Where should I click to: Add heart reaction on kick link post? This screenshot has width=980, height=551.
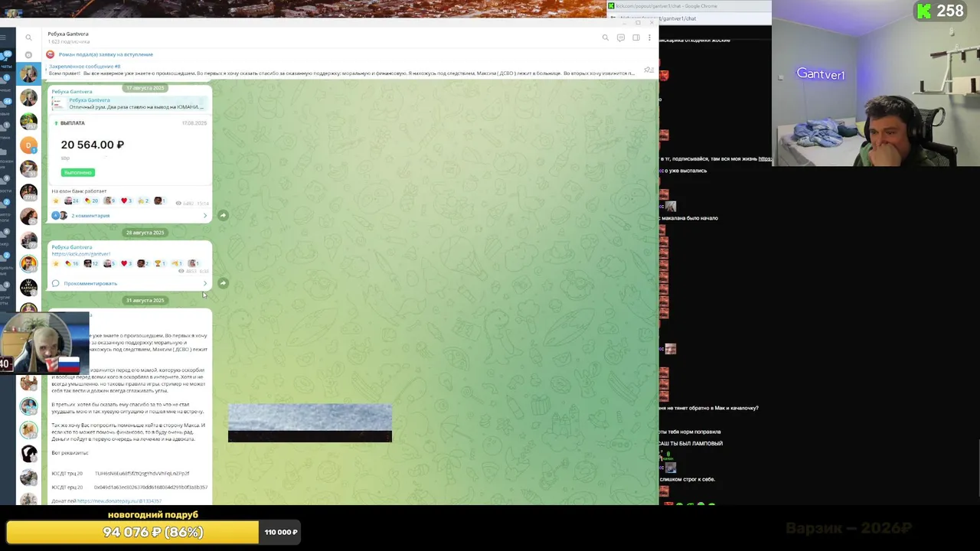pos(126,263)
